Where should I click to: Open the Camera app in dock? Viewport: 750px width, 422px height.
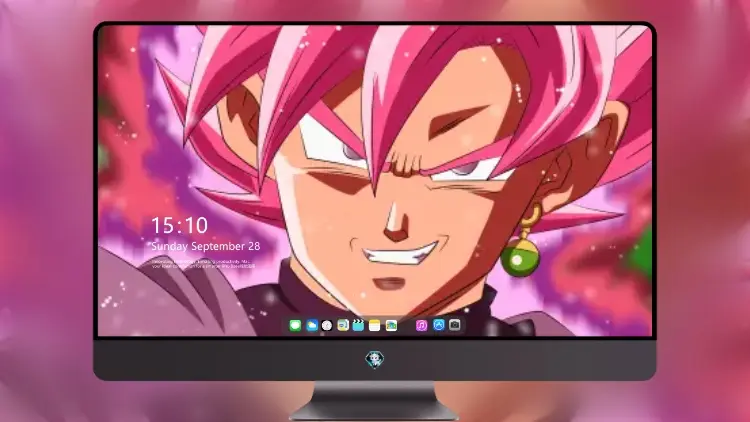click(x=455, y=325)
